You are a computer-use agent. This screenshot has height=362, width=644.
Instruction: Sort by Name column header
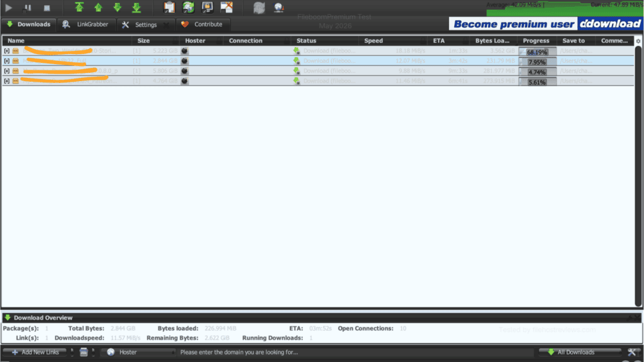pyautogui.click(x=67, y=41)
